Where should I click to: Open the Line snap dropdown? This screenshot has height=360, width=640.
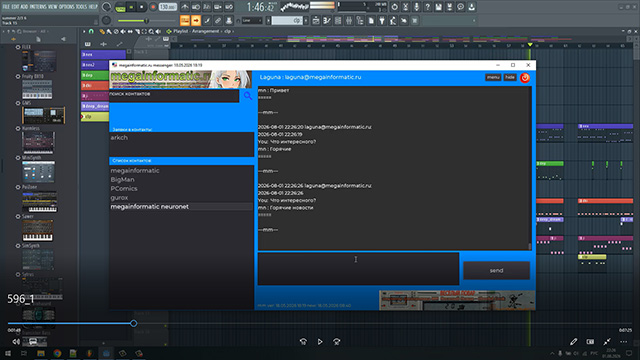252,20
